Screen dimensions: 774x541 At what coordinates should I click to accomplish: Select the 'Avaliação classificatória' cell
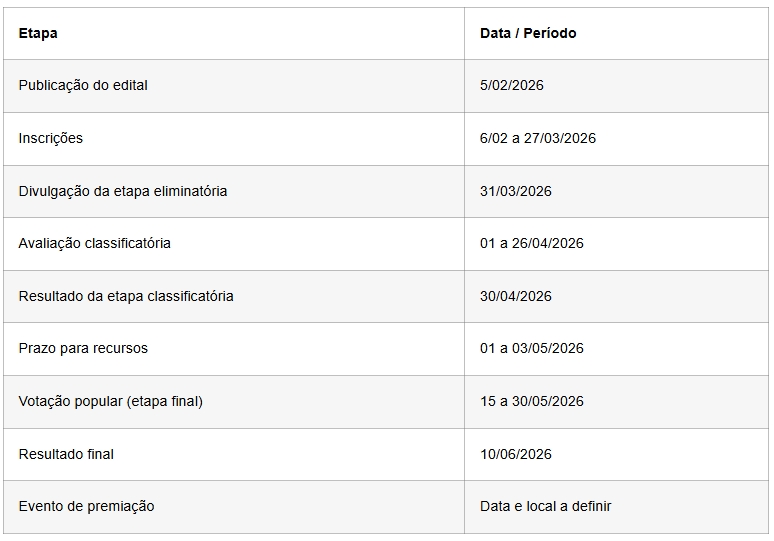pyautogui.click(x=95, y=243)
